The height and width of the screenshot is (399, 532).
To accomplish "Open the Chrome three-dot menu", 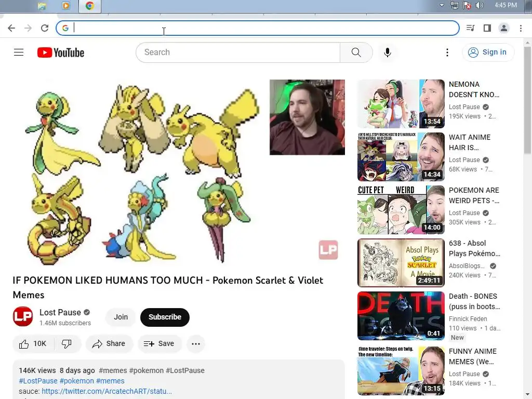I will [x=521, y=28].
